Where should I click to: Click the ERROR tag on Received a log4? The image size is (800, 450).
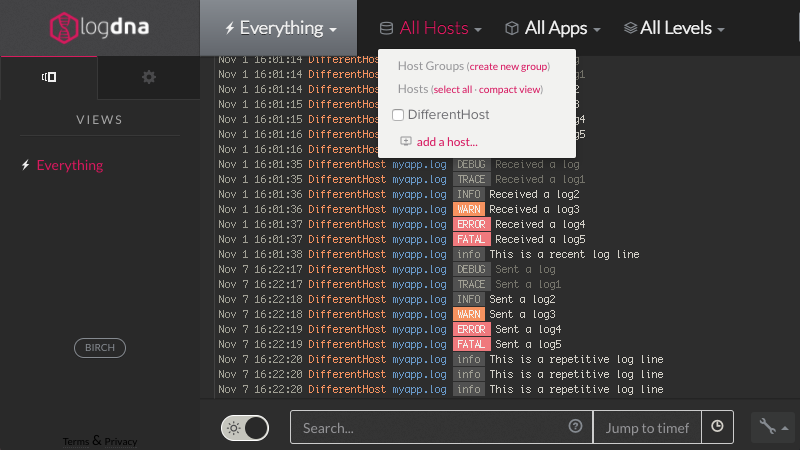[471, 224]
